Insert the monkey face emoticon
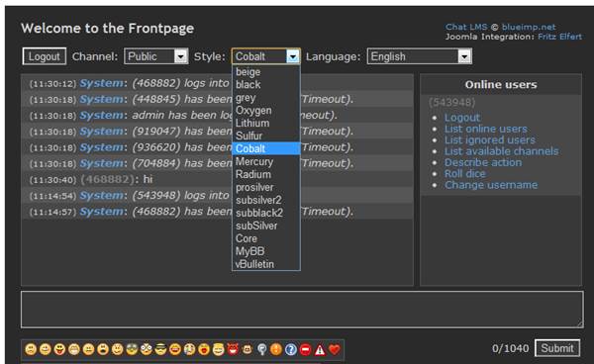This screenshot has height=364, width=594. coord(247,349)
